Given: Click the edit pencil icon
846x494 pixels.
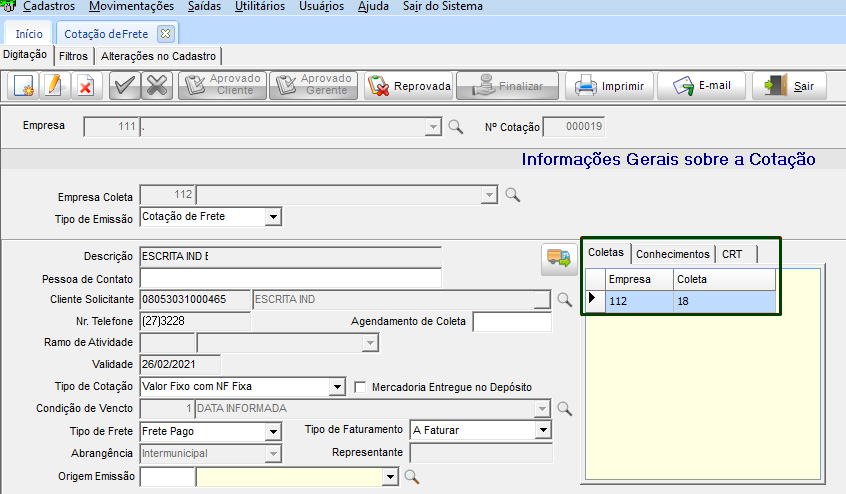Looking at the screenshot, I should click(x=54, y=86).
